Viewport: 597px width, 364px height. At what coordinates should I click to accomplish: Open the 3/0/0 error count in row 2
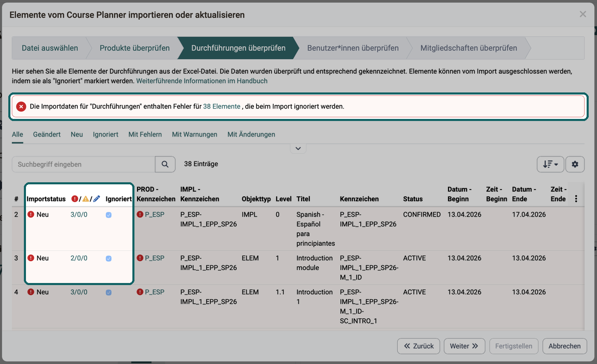click(79, 214)
